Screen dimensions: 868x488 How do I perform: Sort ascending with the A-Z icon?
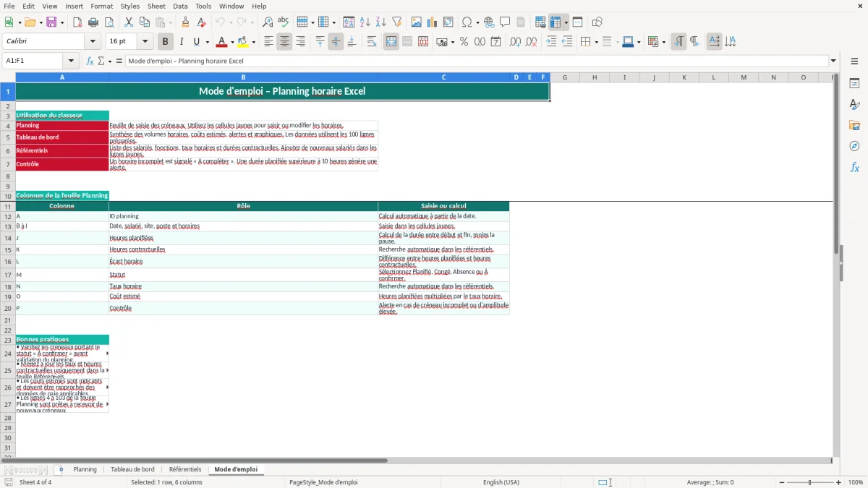click(x=365, y=22)
